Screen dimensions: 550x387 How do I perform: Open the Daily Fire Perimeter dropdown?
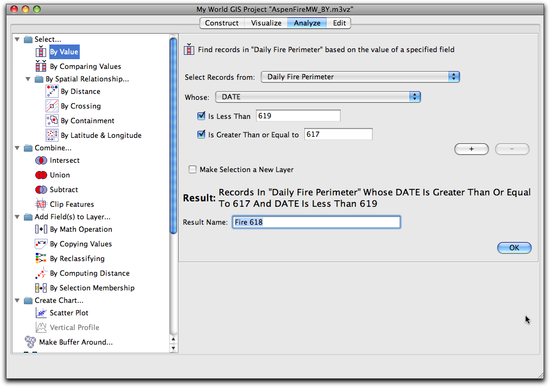pyautogui.click(x=360, y=77)
